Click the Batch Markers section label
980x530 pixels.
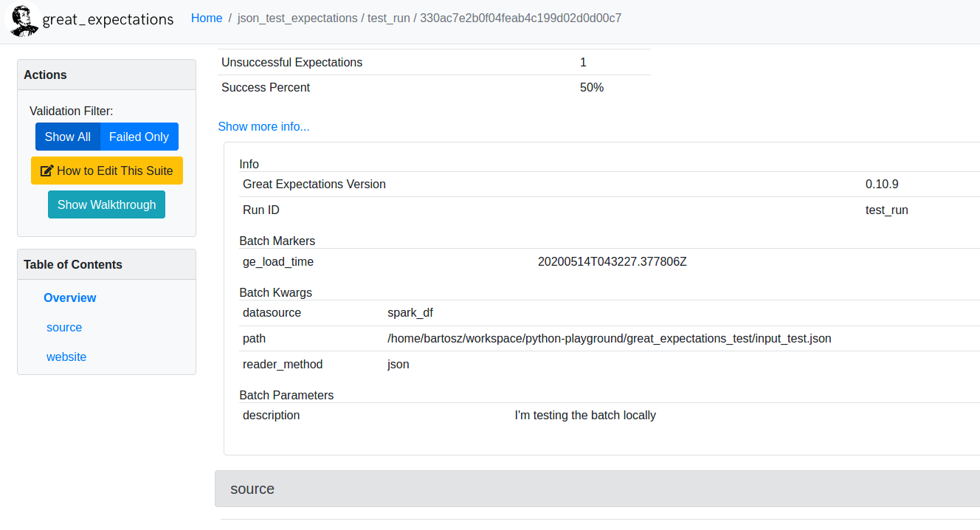point(277,241)
